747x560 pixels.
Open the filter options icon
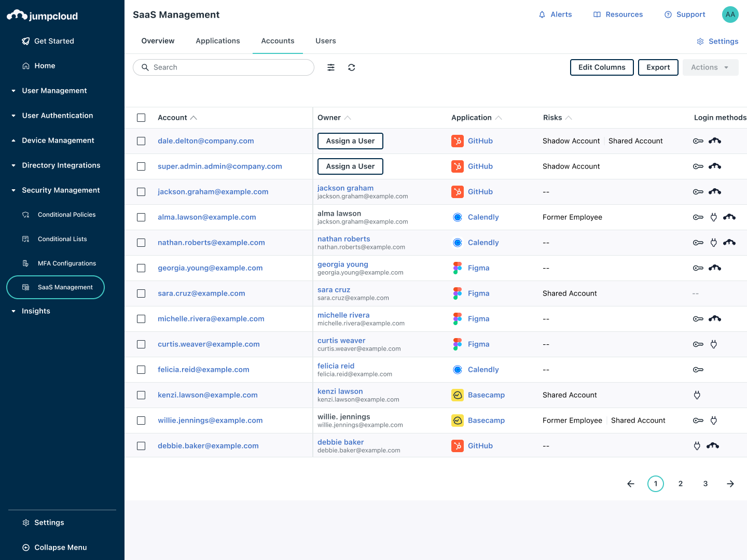(331, 67)
